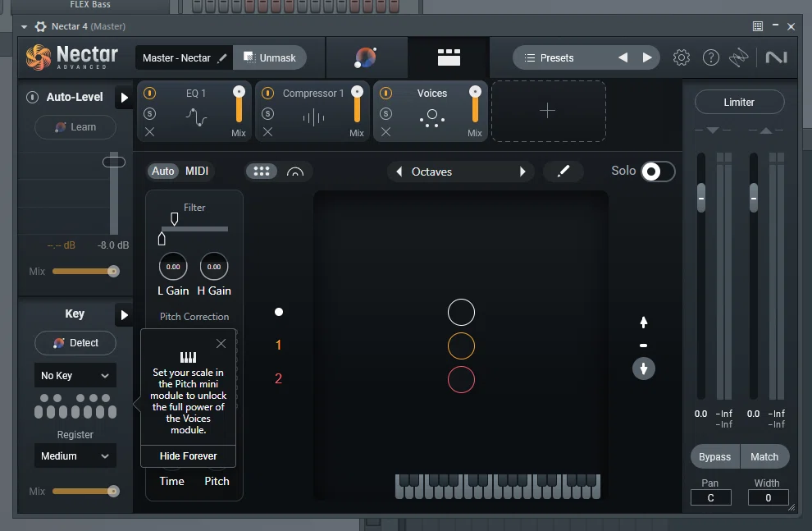The height and width of the screenshot is (531, 812).
Task: Add a new module slot
Action: pyautogui.click(x=548, y=111)
